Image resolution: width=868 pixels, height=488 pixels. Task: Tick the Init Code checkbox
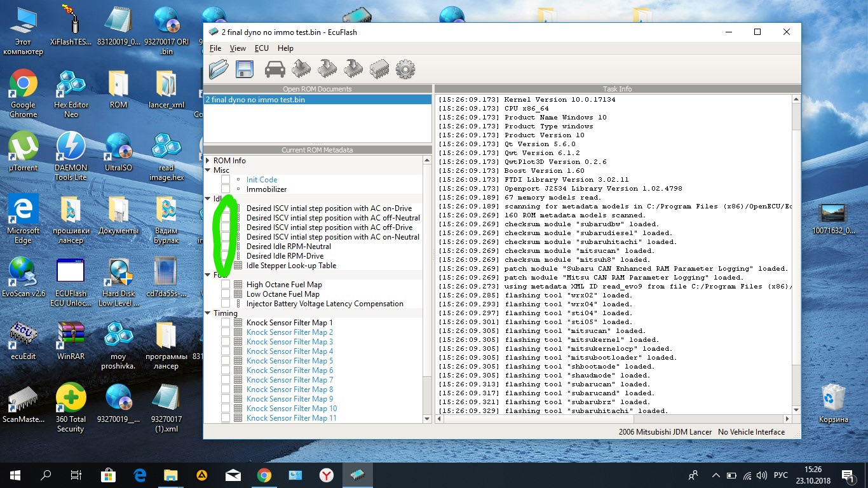226,180
